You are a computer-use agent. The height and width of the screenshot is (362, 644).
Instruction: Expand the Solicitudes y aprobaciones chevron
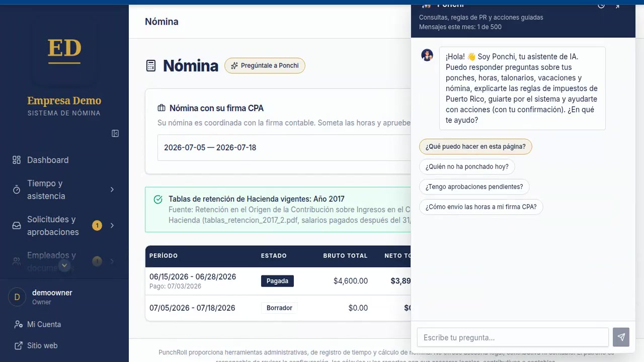click(112, 226)
